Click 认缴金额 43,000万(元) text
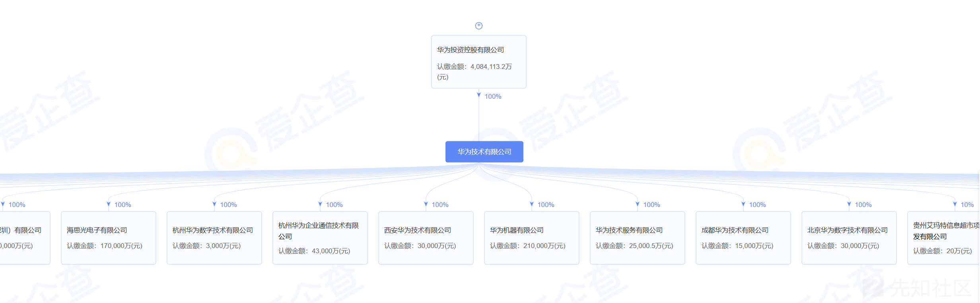The width and height of the screenshot is (980, 303). pyautogui.click(x=314, y=251)
